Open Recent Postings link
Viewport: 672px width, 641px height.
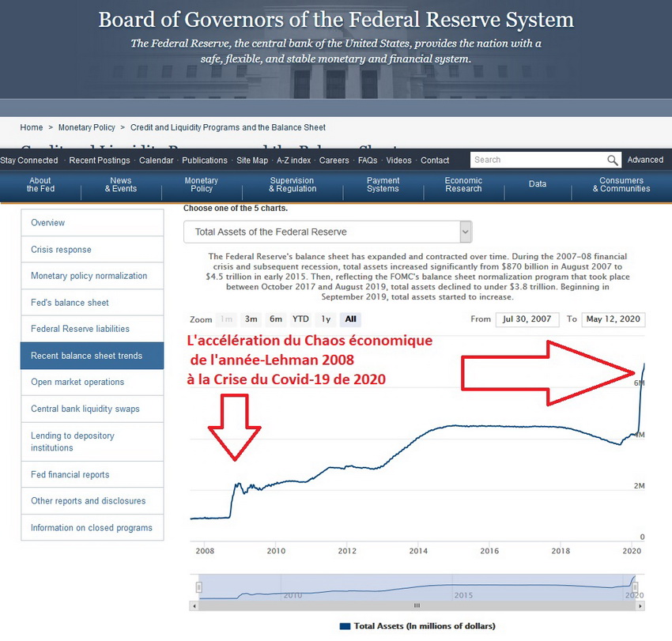(100, 160)
